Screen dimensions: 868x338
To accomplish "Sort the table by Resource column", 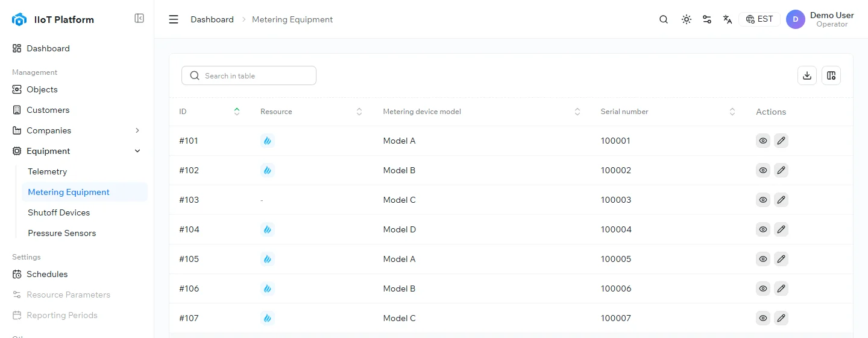I will (359, 112).
